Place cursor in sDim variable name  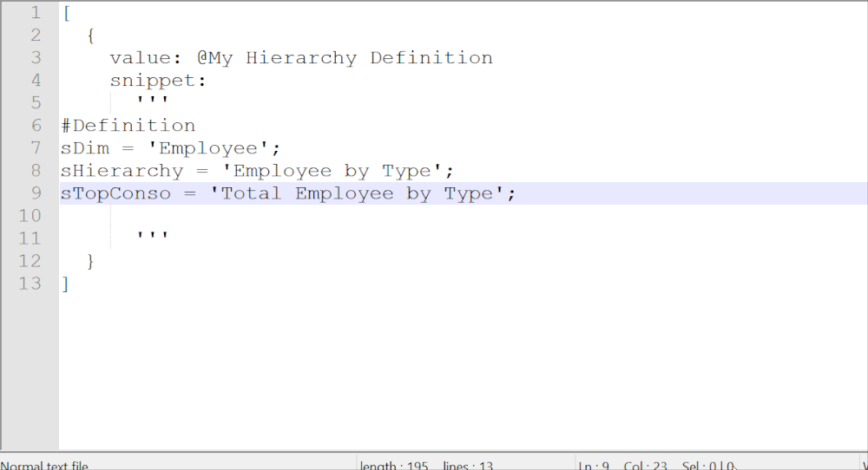pos(84,148)
